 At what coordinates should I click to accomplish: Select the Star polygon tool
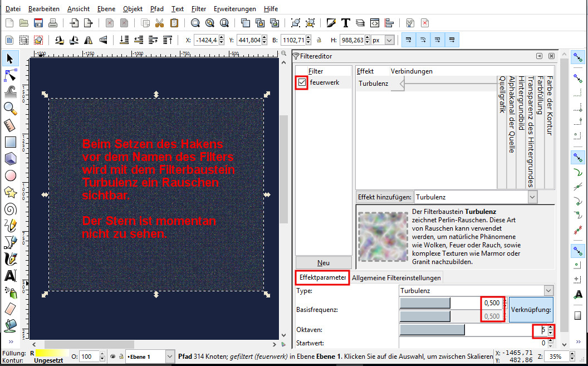pos(10,192)
